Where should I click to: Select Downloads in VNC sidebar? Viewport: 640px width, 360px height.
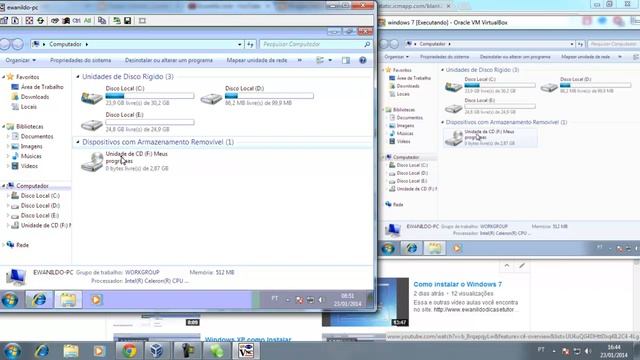35,97
